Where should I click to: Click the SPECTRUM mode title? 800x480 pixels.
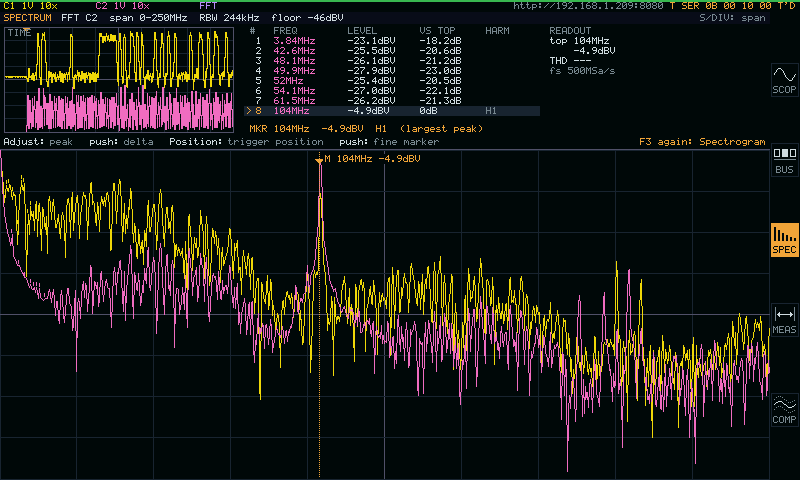(28, 18)
